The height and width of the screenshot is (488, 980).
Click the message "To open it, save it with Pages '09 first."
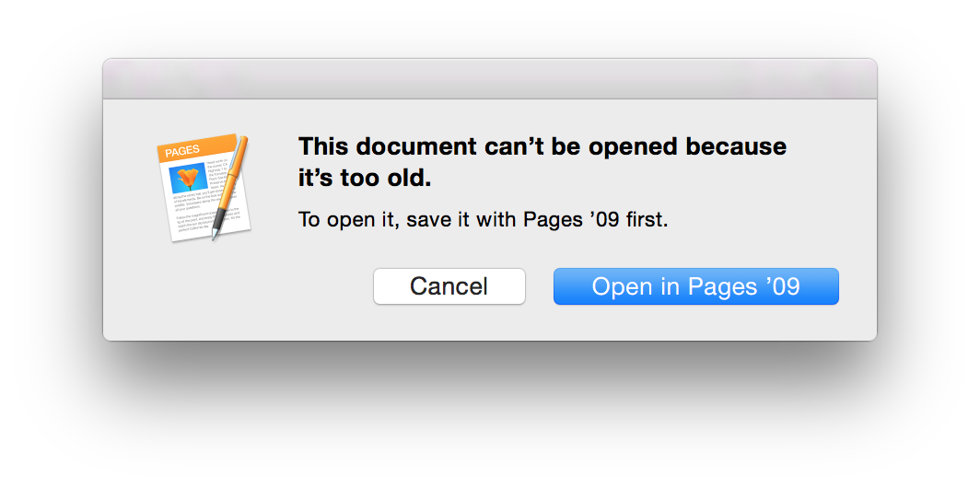click(484, 220)
